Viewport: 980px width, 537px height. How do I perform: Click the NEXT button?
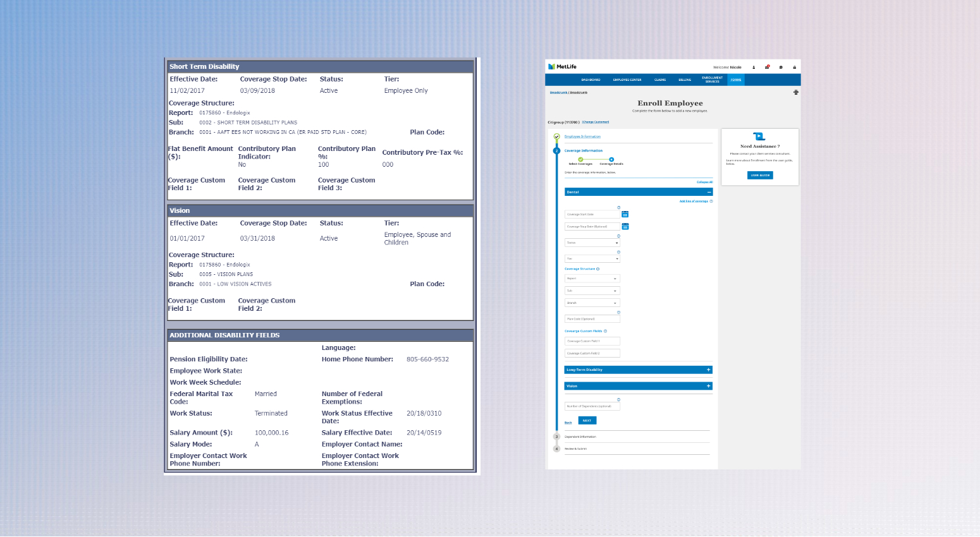[x=587, y=421]
